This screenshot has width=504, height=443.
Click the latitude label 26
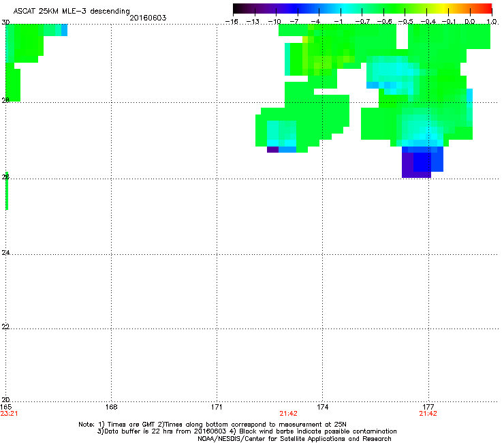point(5,177)
